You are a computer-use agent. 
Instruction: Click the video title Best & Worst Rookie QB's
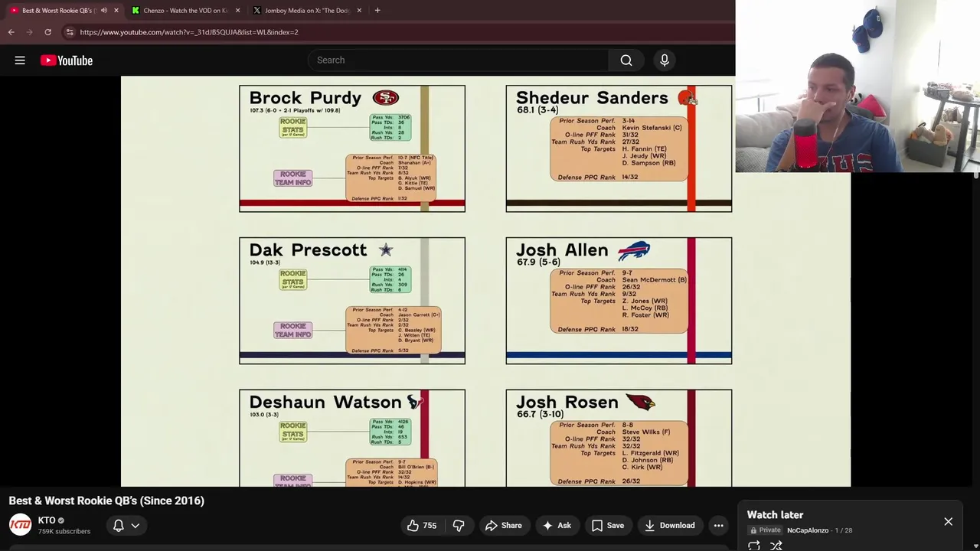point(106,500)
